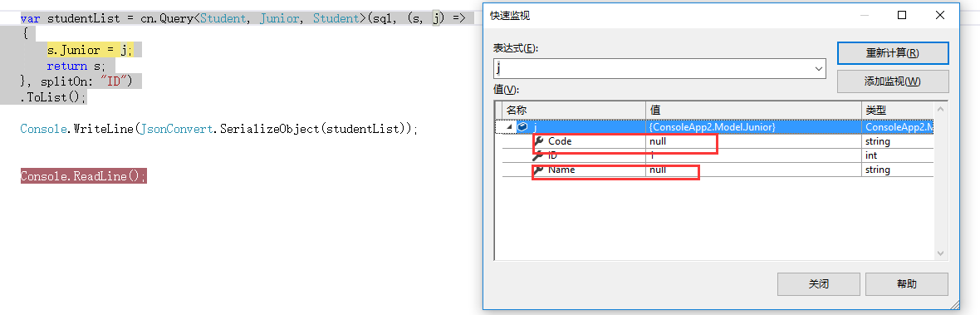Image resolution: width=980 pixels, height=315 pixels.
Task: Click the 添加监视 (Add Watch) button
Action: [893, 81]
